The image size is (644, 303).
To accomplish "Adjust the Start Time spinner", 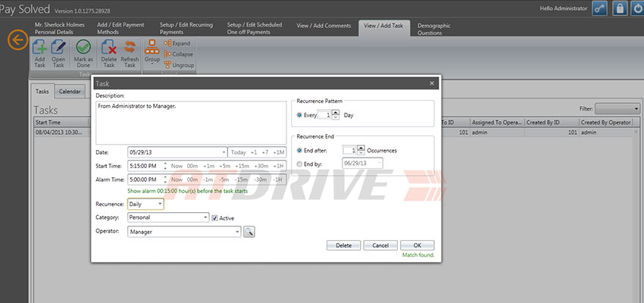I will click(165, 166).
